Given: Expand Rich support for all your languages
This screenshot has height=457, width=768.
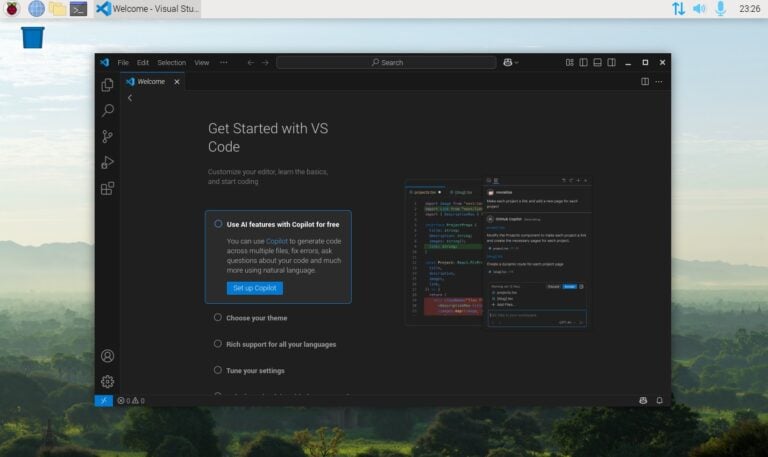Looking at the screenshot, I should point(281,344).
